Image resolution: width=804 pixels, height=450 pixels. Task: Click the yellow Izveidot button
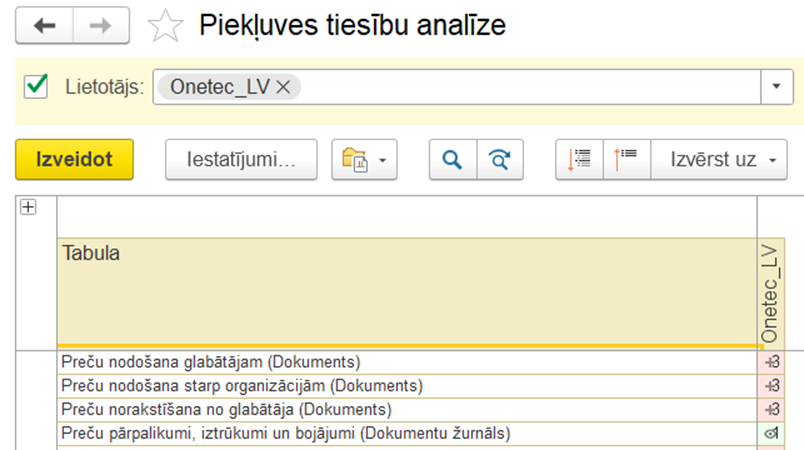coord(74,159)
